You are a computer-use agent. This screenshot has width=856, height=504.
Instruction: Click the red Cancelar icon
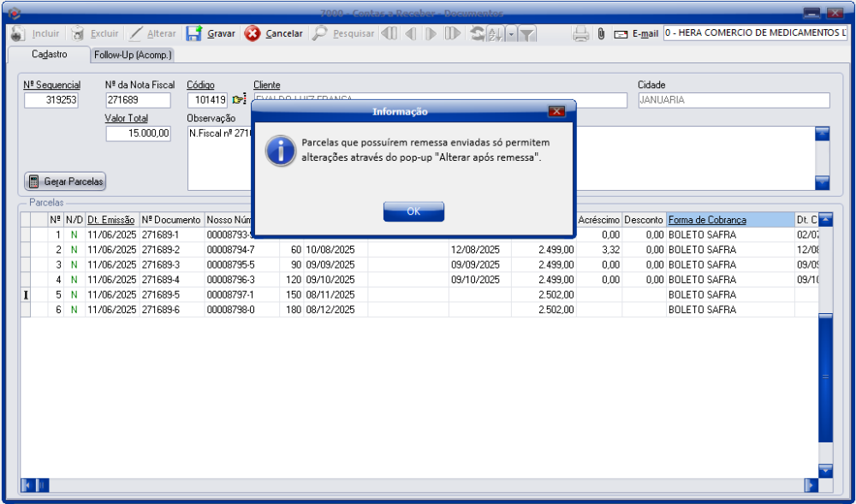click(x=253, y=34)
